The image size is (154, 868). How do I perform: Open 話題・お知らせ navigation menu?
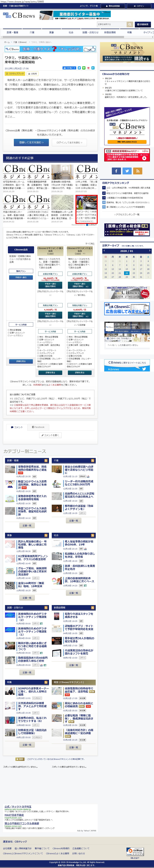(90, 32)
